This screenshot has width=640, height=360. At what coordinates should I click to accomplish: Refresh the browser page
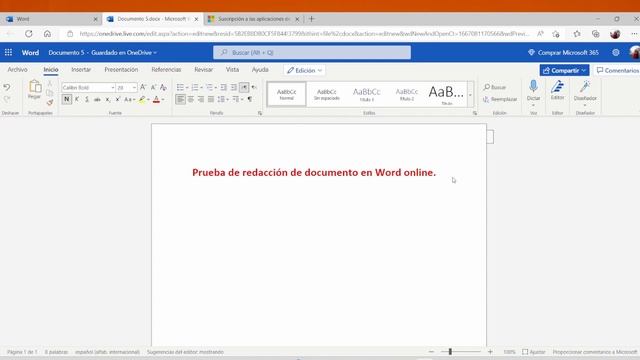[28, 34]
